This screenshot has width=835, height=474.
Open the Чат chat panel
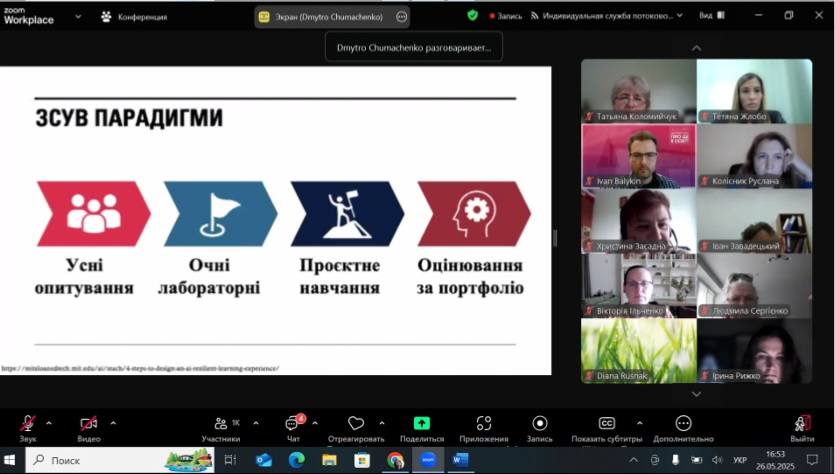[x=292, y=424]
